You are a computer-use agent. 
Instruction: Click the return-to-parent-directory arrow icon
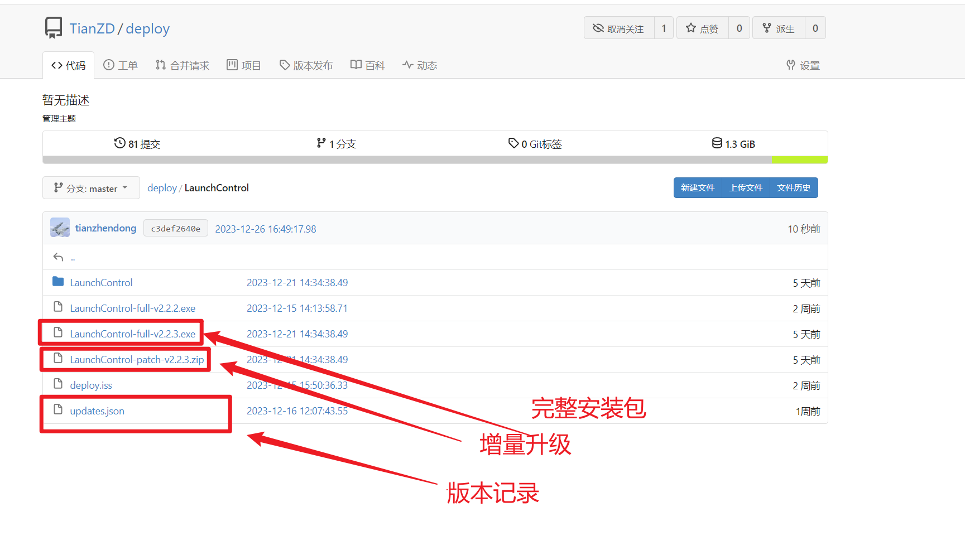tap(58, 257)
